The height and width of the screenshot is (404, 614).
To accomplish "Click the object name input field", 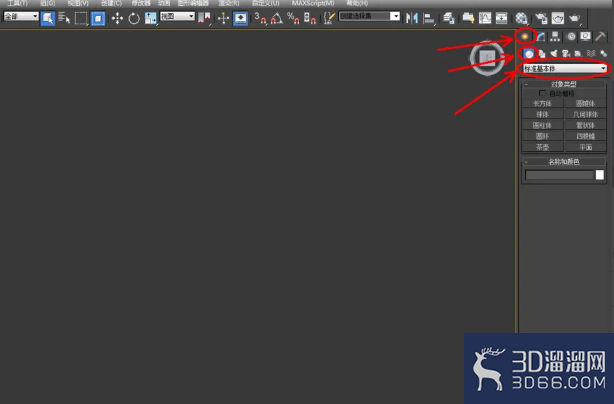I will pyautogui.click(x=559, y=175).
